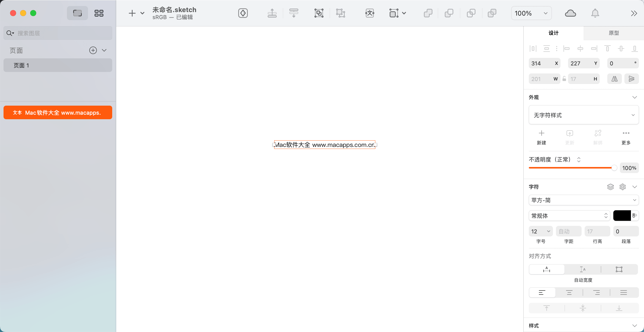Screen dimensions: 644x332
Task: Open the 苹方-简 font family dropdown
Action: pos(584,200)
